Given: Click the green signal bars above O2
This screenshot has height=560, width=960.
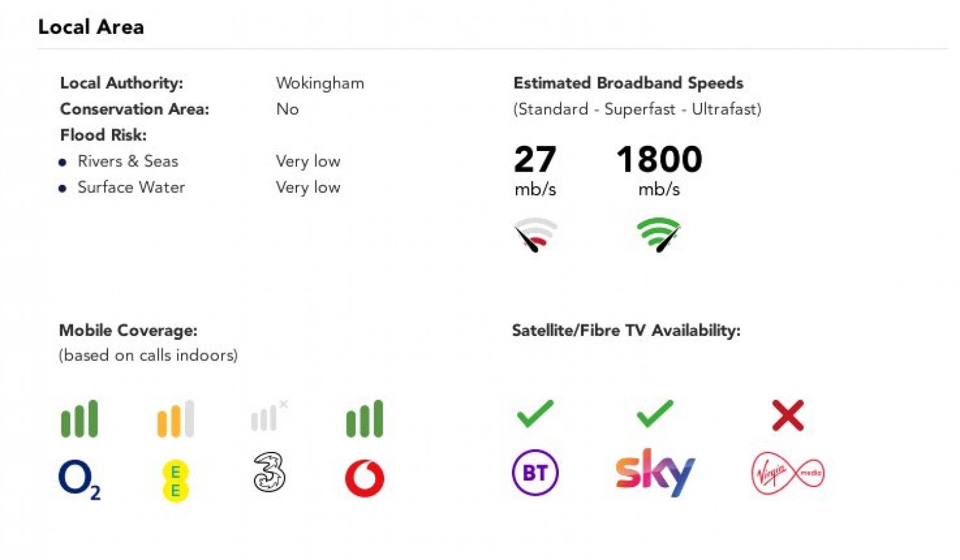Looking at the screenshot, I should point(79,419).
